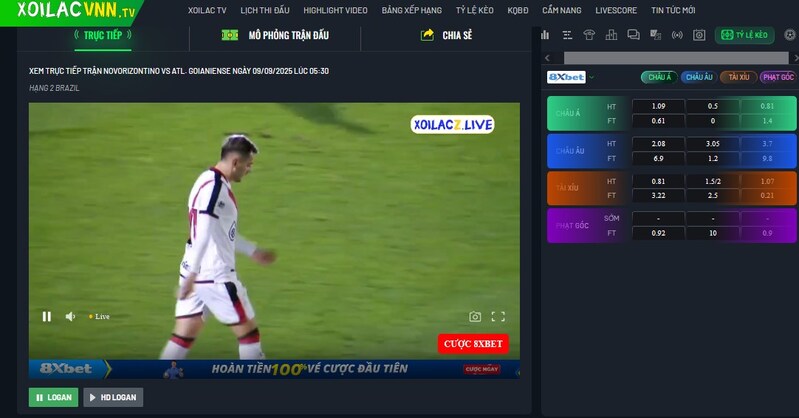Click the Tài Xỉu HT odds 0.81
This screenshot has width=799, height=418.
(658, 181)
